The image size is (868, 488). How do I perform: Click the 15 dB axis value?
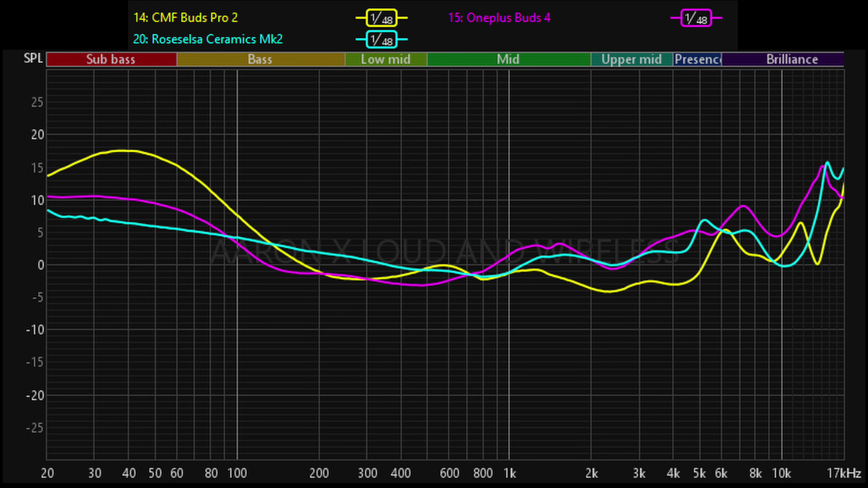click(x=37, y=168)
